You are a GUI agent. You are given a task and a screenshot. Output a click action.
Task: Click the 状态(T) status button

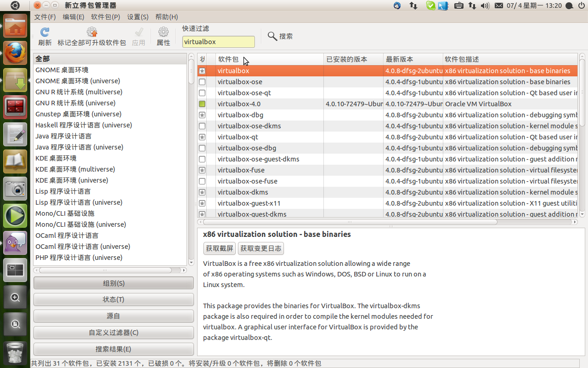(x=113, y=299)
